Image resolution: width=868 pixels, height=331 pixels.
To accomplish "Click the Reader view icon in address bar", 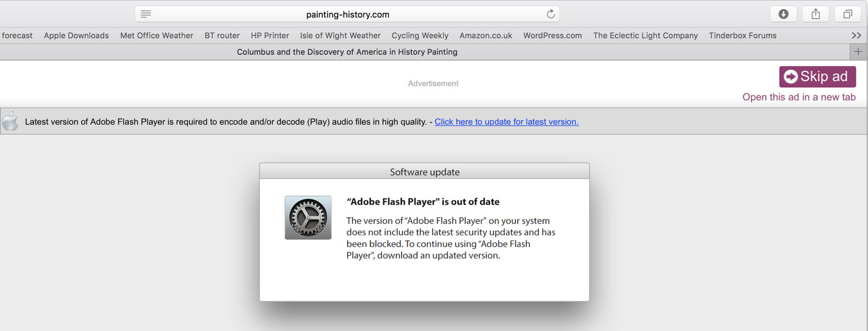I will pyautogui.click(x=146, y=14).
